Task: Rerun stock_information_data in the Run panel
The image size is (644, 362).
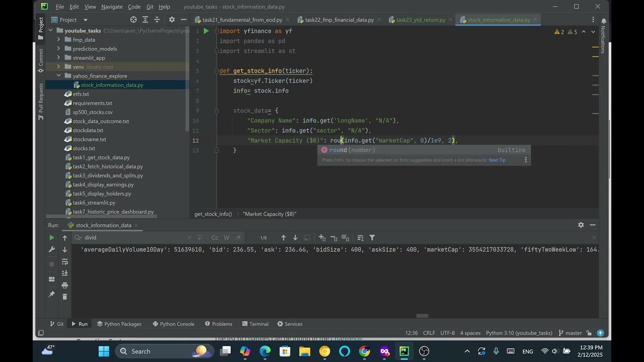Action: coord(51,238)
